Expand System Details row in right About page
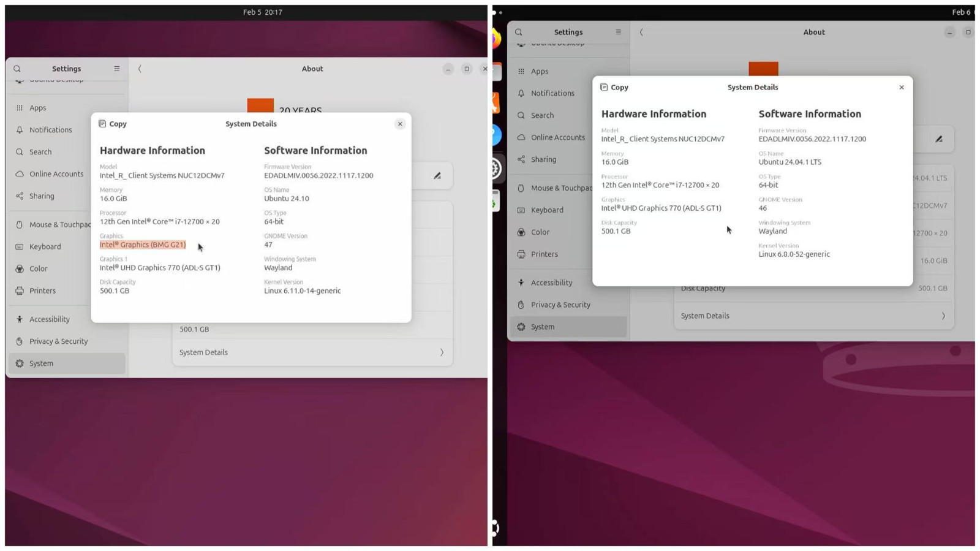Image resolution: width=980 pixels, height=551 pixels. [x=814, y=316]
